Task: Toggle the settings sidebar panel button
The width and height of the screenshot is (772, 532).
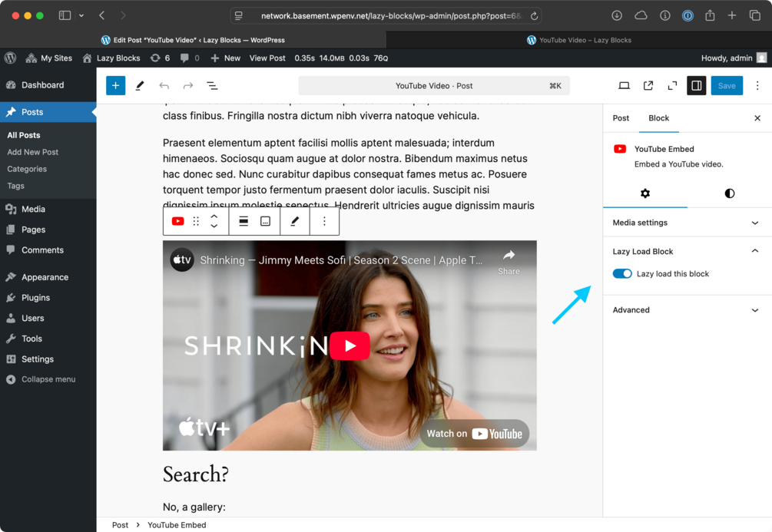Action: [x=696, y=86]
